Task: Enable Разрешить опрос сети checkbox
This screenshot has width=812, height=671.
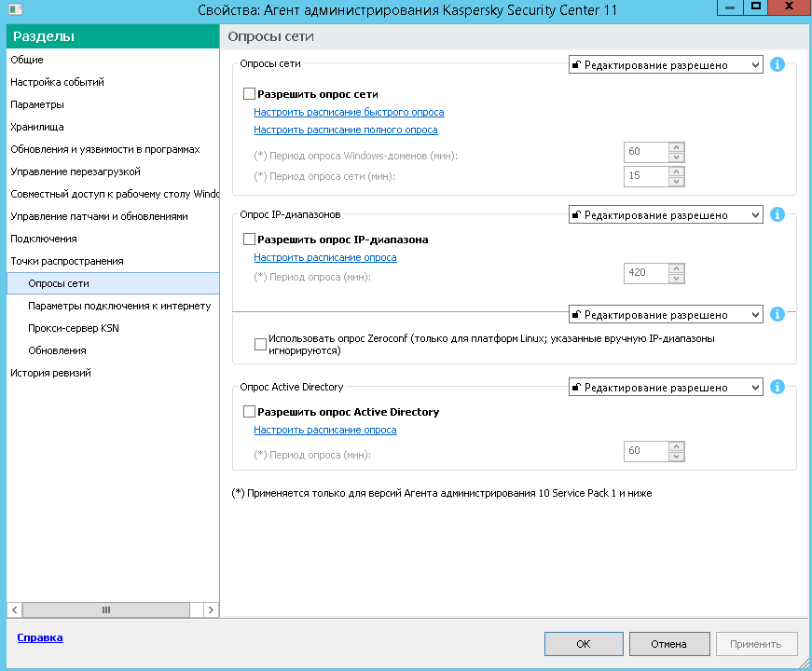Action: 249,94
